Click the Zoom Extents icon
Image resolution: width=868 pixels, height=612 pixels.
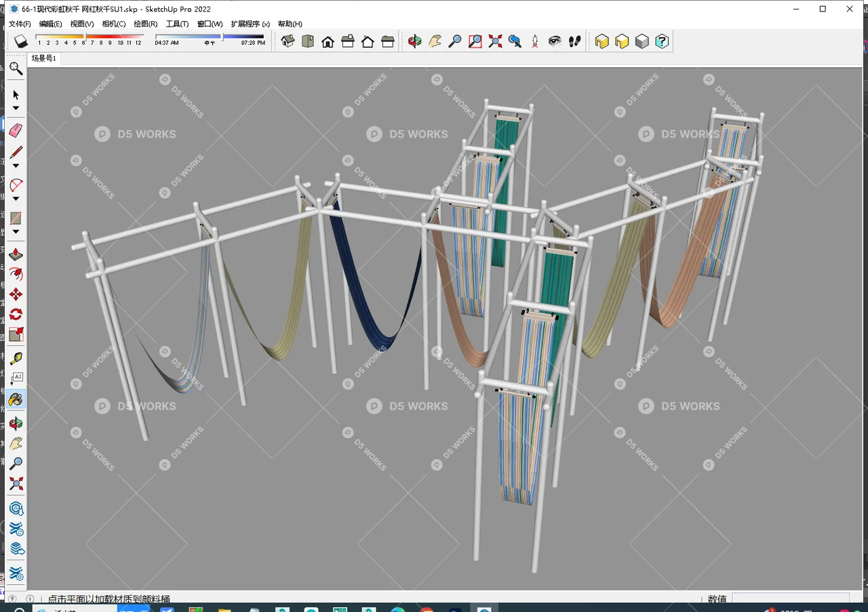pos(494,41)
